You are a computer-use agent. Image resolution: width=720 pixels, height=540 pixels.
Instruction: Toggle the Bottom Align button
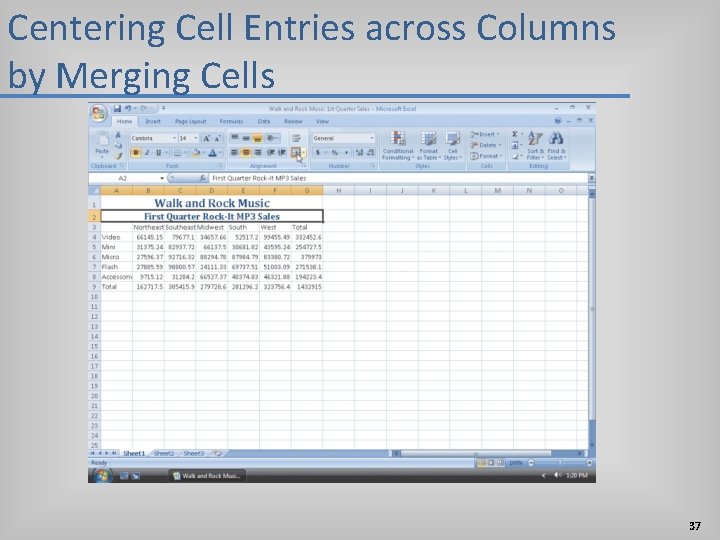258,138
